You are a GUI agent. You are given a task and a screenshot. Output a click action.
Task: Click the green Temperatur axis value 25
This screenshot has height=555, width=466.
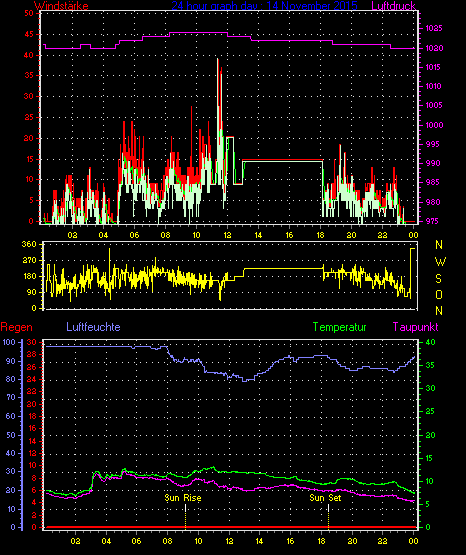430,411
